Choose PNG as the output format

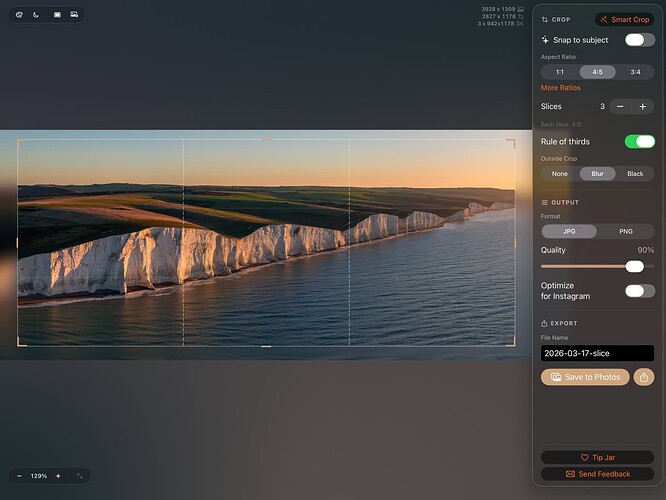[x=626, y=231]
